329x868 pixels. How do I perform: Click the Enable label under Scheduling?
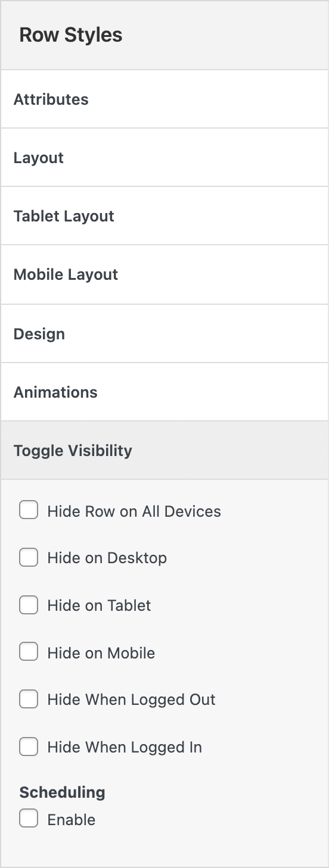72,820
